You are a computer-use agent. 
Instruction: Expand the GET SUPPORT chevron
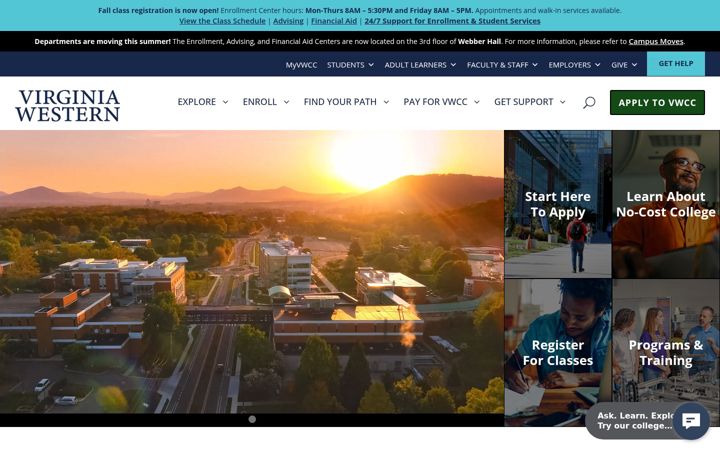[562, 102]
